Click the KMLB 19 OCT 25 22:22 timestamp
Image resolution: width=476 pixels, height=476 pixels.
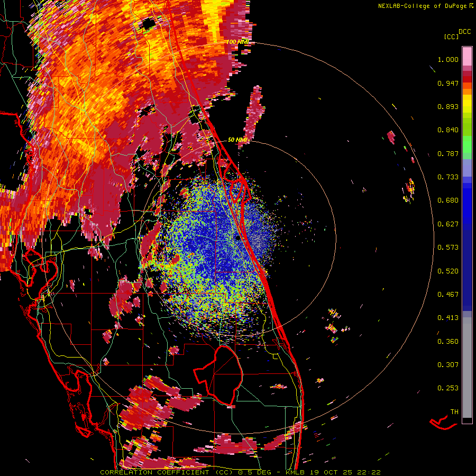point(333,472)
